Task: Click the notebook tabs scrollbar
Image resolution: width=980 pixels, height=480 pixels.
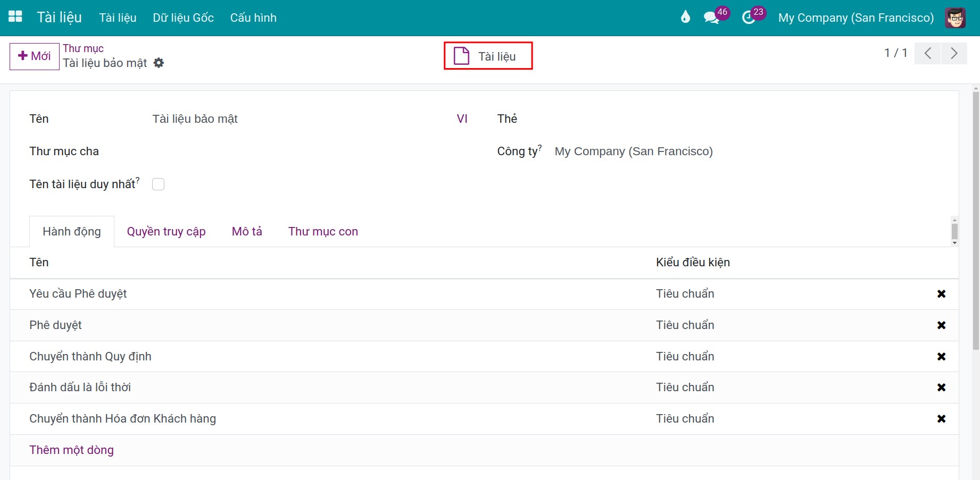Action: [954, 232]
